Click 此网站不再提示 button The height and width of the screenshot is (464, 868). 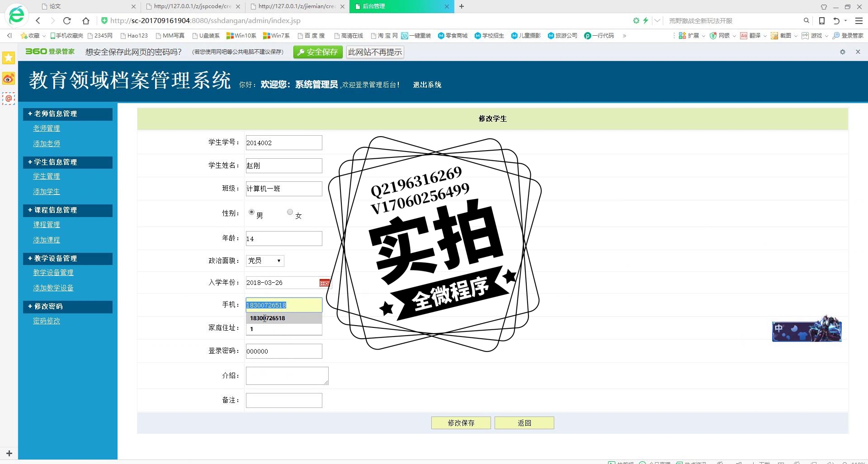pos(375,52)
